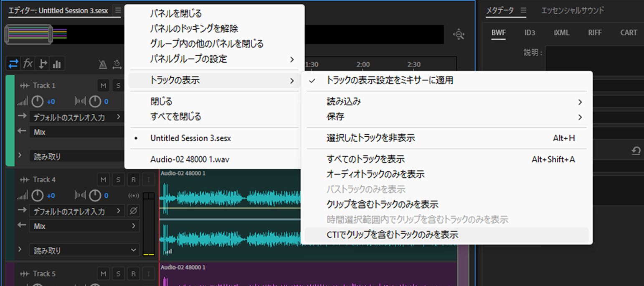Choose 選択したトラックを非表示
Screen dimensions: 644x286
click(x=446, y=138)
